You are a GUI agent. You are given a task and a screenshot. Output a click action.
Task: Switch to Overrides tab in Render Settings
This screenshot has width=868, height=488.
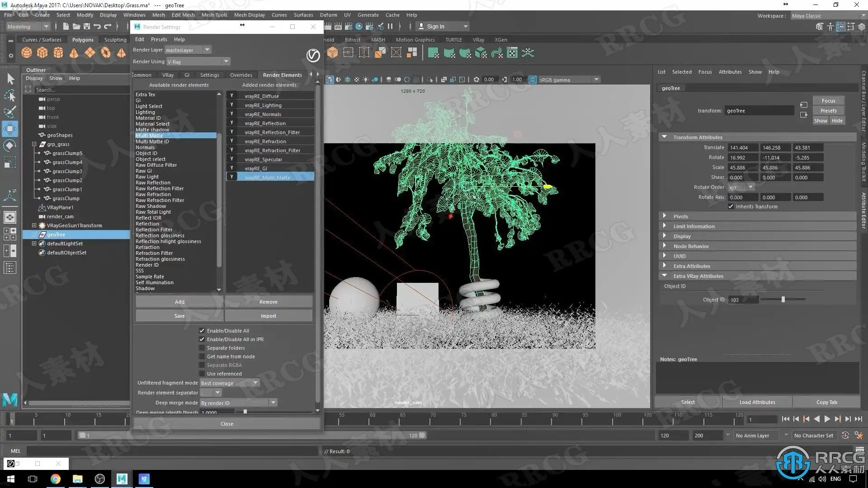(x=241, y=75)
